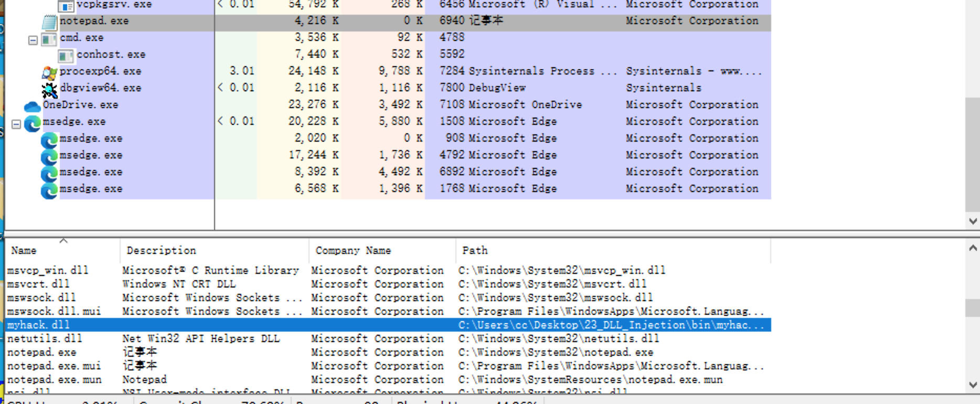Sort DLL list by Name column
Viewport: 980px width, 404px height.
pyautogui.click(x=62, y=250)
